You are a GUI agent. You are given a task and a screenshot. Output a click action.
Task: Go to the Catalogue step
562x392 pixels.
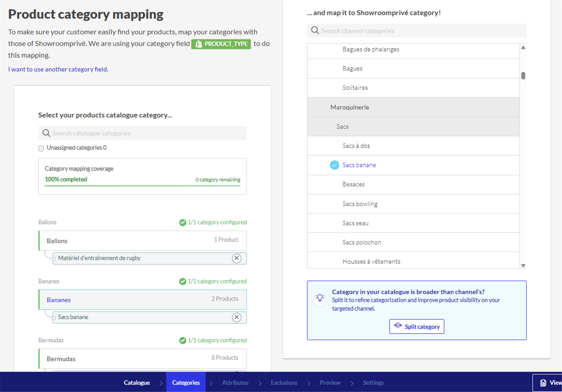[x=137, y=382]
